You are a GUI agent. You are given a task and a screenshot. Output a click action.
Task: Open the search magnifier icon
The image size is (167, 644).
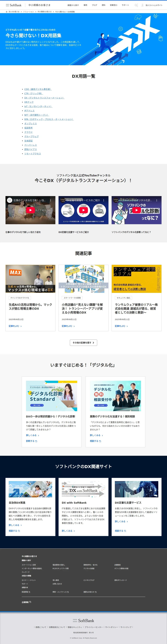pos(136,5)
